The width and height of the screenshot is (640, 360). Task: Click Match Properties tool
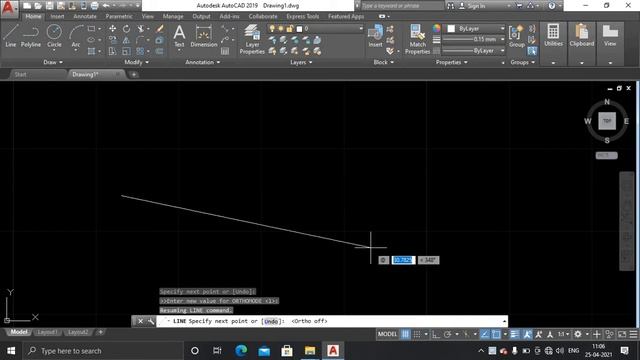pyautogui.click(x=417, y=39)
